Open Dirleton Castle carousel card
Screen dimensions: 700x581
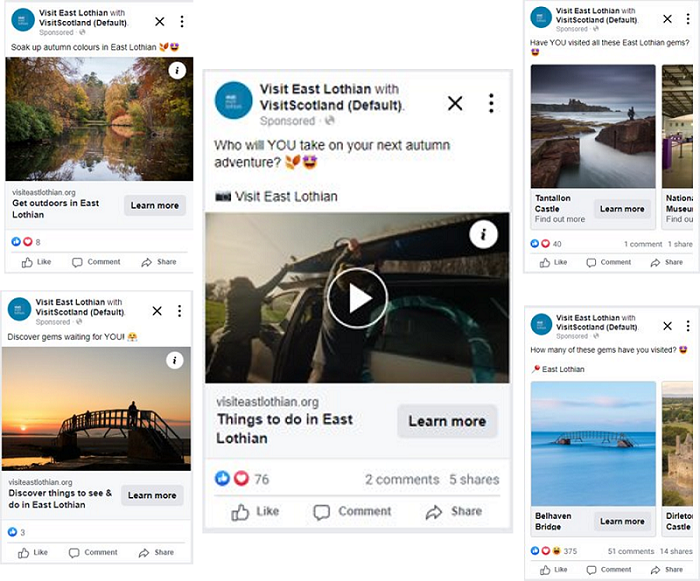(x=679, y=459)
